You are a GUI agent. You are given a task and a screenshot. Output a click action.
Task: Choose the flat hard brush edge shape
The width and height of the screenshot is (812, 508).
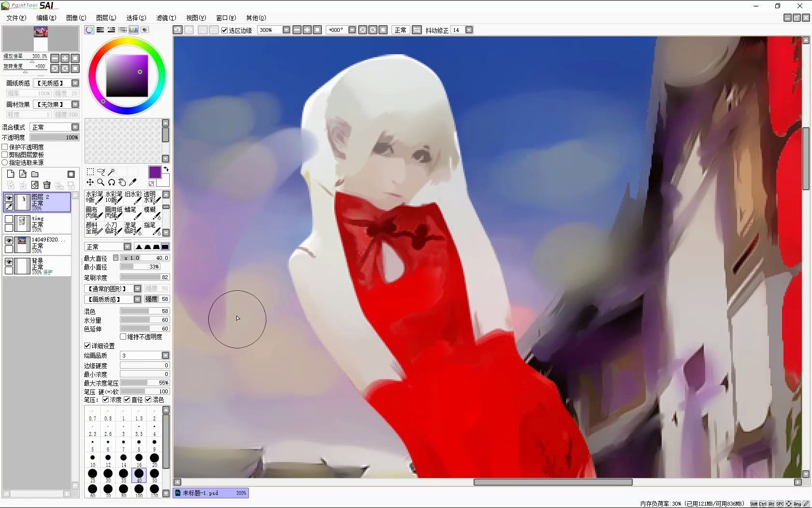[165, 247]
